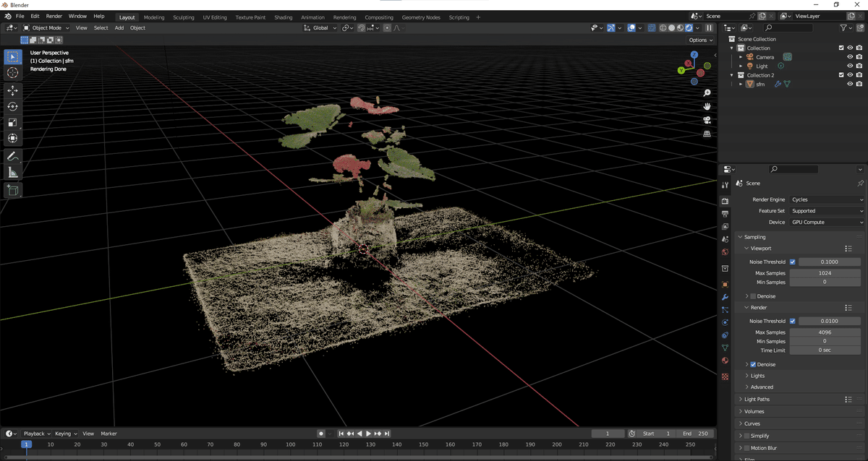Viewport: 868px width, 461px height.
Task: Exclude Collection 2 from view layer
Action: click(x=841, y=75)
